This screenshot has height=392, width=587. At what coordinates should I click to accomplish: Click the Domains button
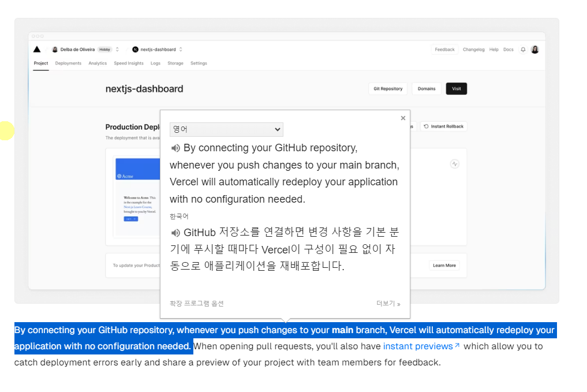pyautogui.click(x=427, y=89)
